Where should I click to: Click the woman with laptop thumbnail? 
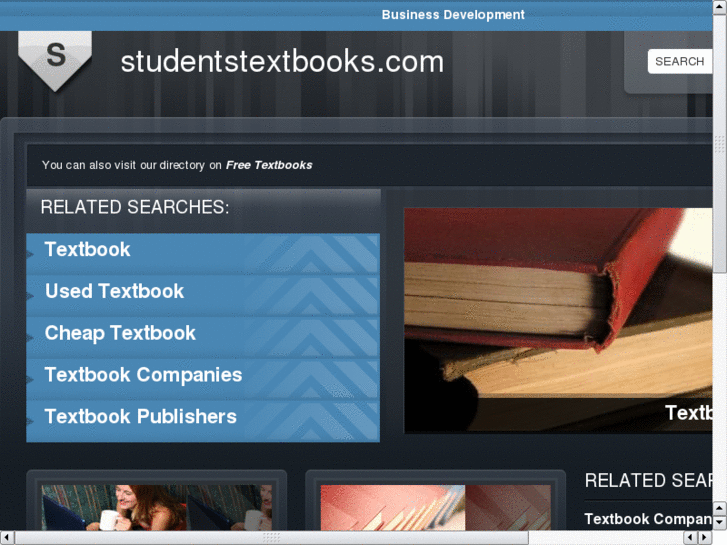(x=157, y=507)
